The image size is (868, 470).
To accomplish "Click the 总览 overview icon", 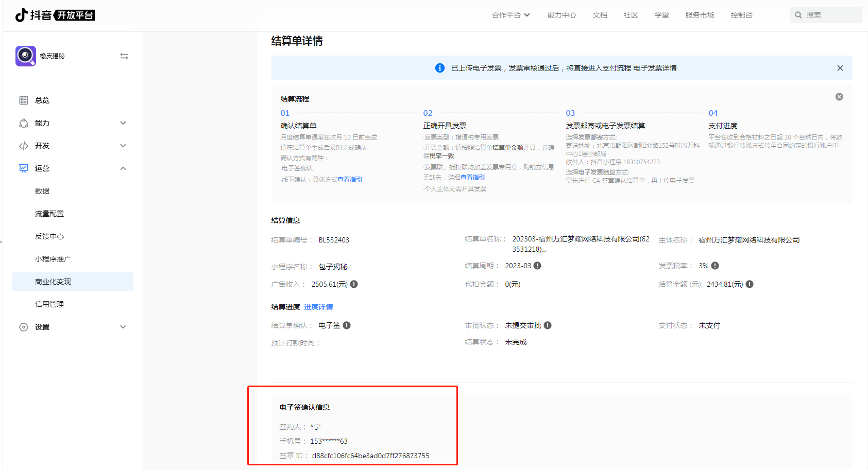I will 24,100.
